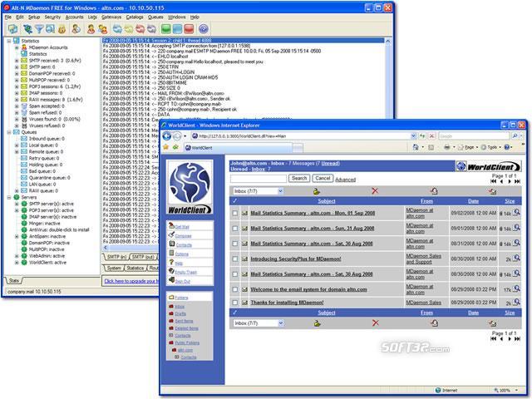
Task: Click the blue toolbar button in MDaemon
Action: point(177,29)
